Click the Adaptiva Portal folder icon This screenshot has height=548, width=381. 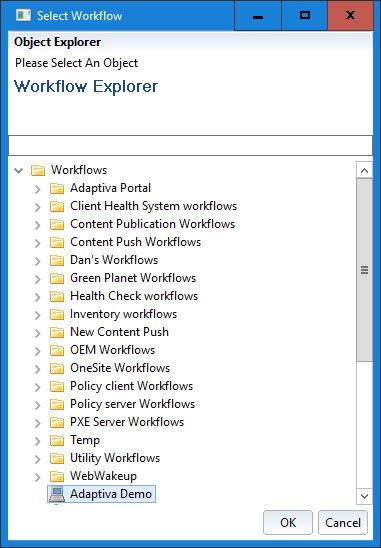pyautogui.click(x=57, y=188)
